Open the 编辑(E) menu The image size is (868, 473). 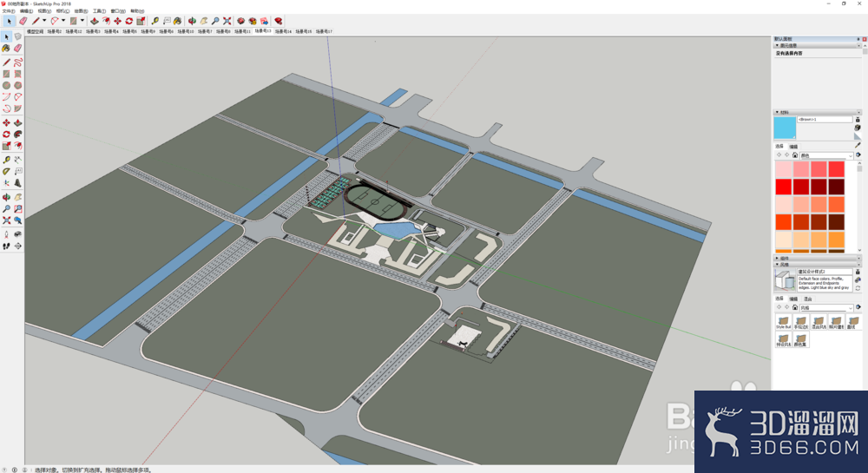click(x=26, y=11)
